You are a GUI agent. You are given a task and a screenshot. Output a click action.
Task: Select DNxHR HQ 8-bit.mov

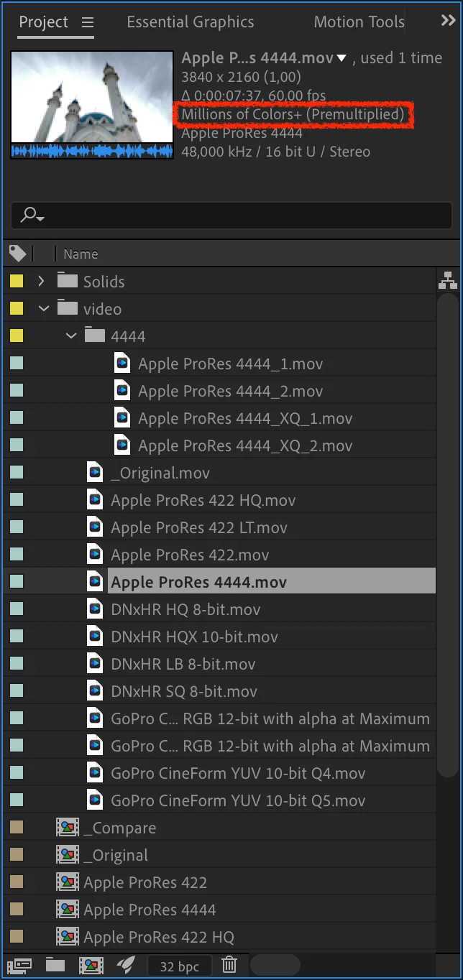click(185, 609)
